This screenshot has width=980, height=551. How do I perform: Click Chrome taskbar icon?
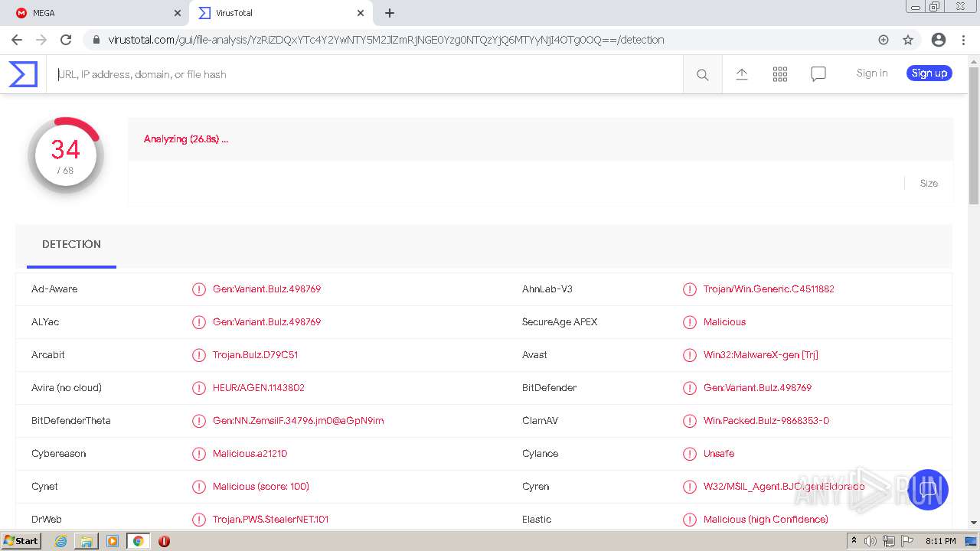click(138, 541)
